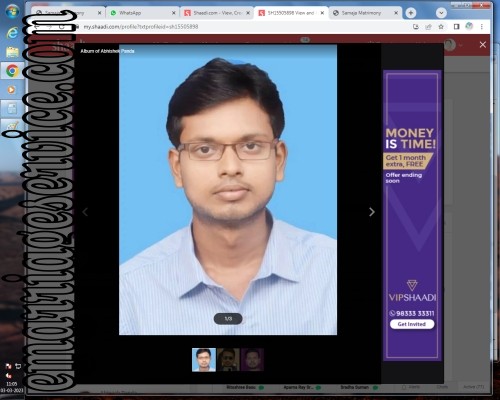Close the WhatsApp tab
The width and height of the screenshot is (500, 400).
(x=174, y=13)
